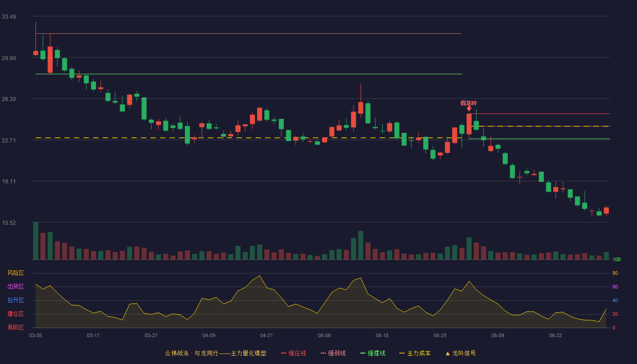637x364 pixels.
Task: Click the 05-28 date label
Action: coord(440,335)
